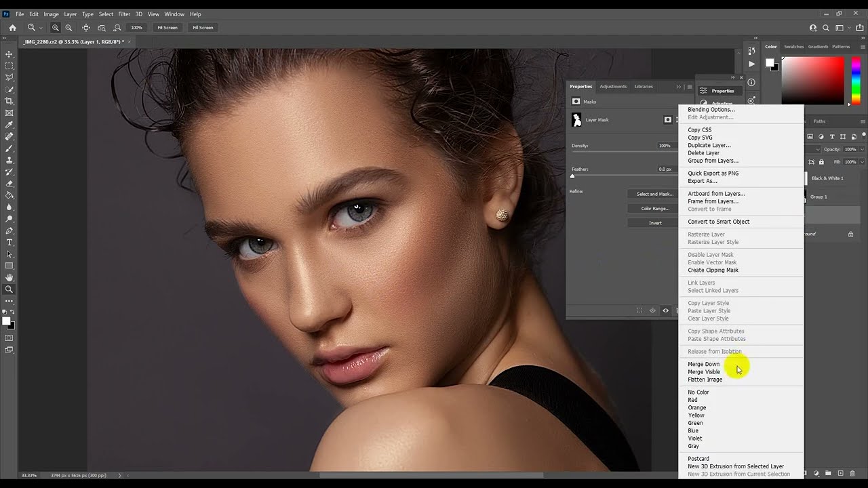
Task: Select the Brush tool
Action: (9, 148)
